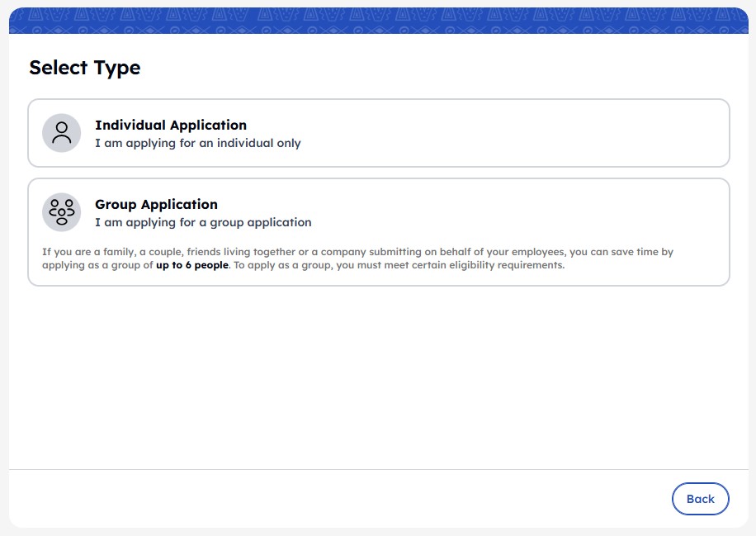Choose "I am applying for a group application"
This screenshot has width=756, height=536.
click(203, 222)
